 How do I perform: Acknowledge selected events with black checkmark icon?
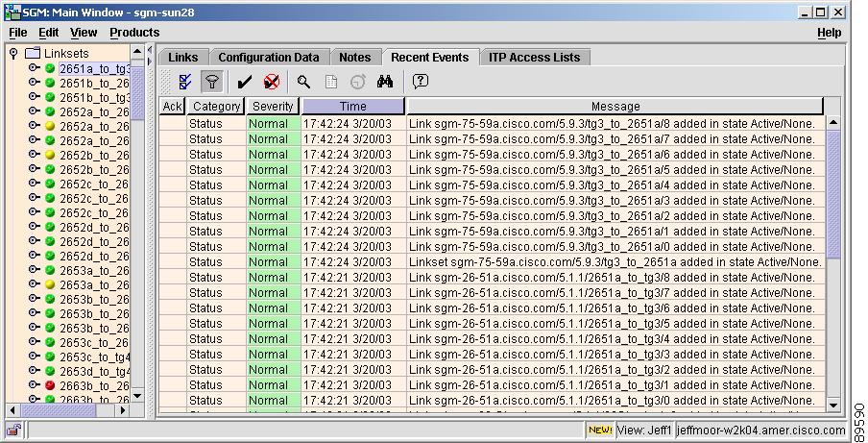pyautogui.click(x=244, y=82)
